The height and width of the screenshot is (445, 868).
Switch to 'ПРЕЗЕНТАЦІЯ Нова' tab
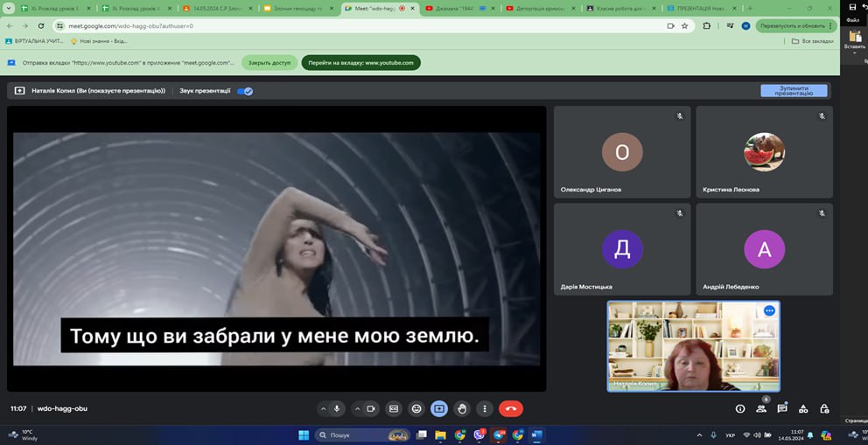[702, 8]
